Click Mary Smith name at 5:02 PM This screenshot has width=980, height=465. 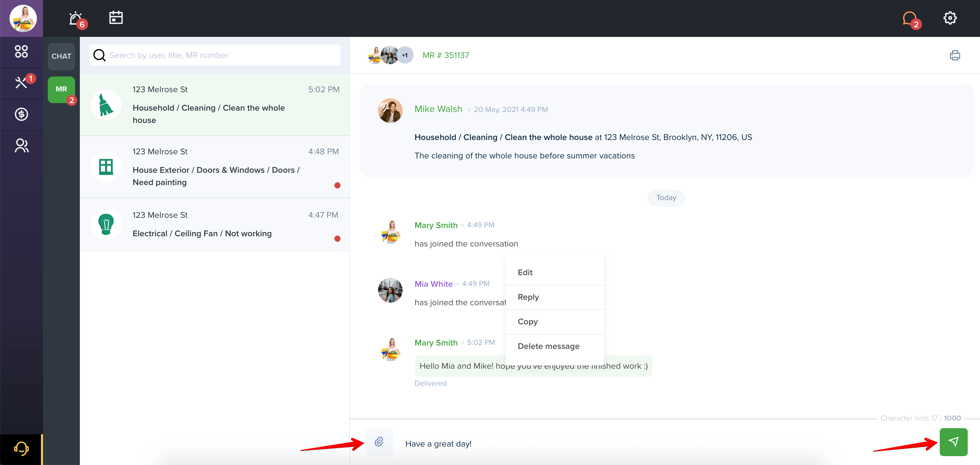pyautogui.click(x=436, y=342)
